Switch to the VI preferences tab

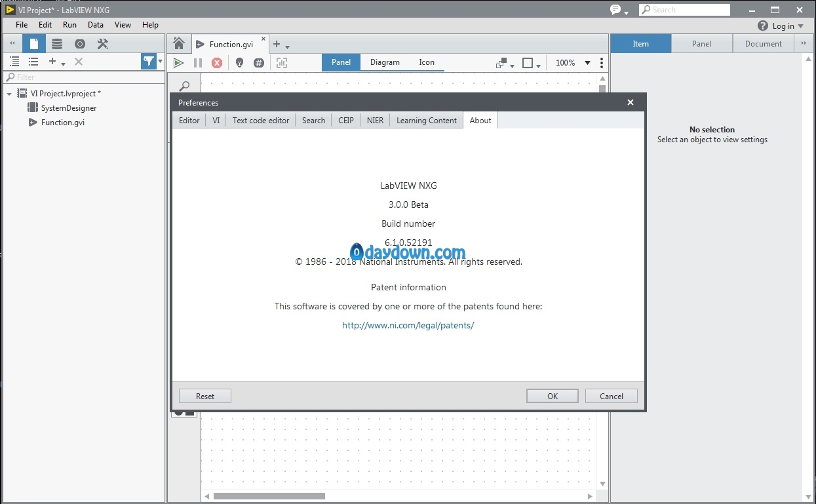click(x=216, y=121)
